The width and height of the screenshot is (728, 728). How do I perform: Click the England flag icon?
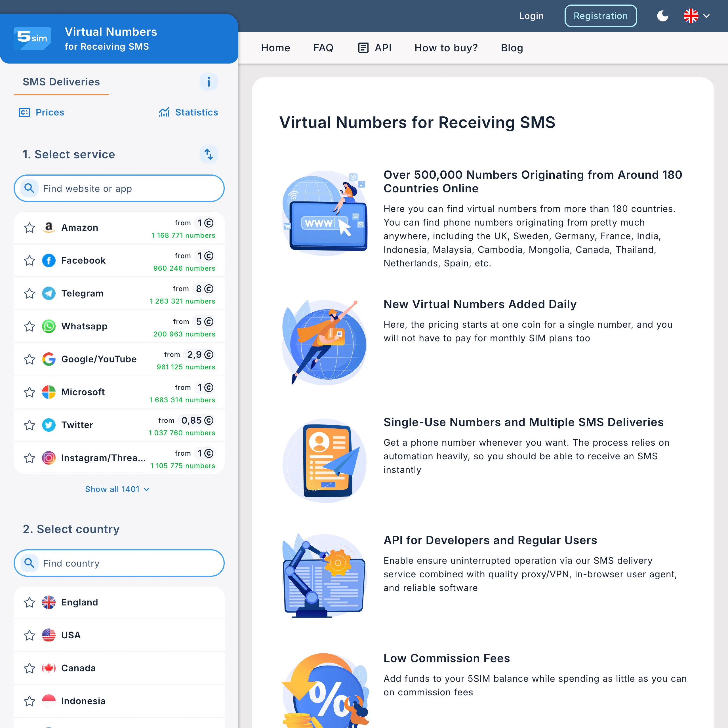coord(49,602)
